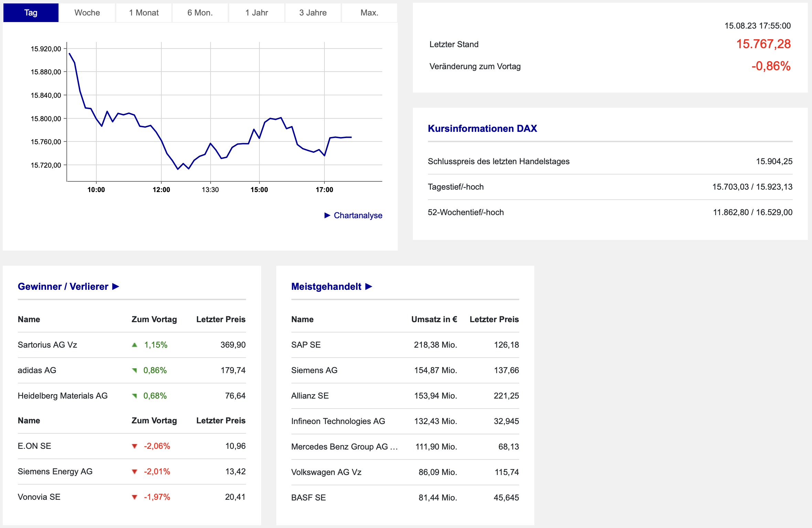The image size is (812, 528).
Task: Open the Gewinner / Verlierer heading link
Action: coord(63,286)
